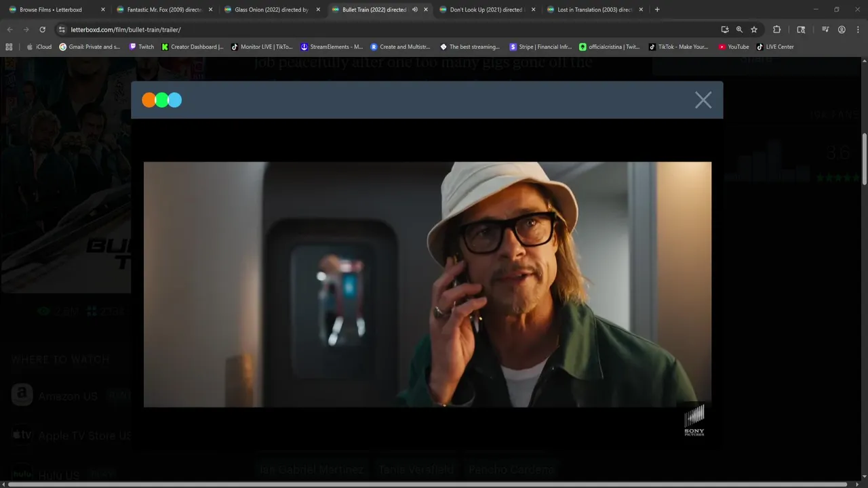868x488 pixels.
Task: Mute the Bullet Train tab audio icon
Action: pyautogui.click(x=415, y=9)
